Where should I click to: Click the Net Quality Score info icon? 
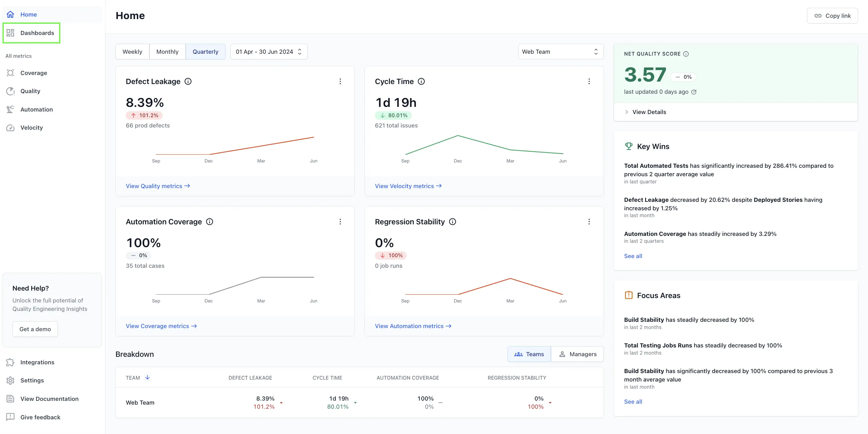(x=686, y=54)
